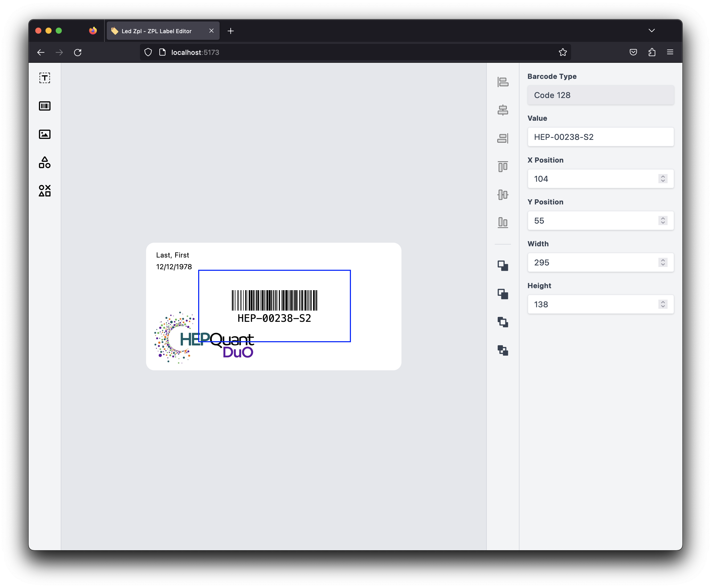
Task: Open the Pocket save icon
Action: [x=633, y=52]
